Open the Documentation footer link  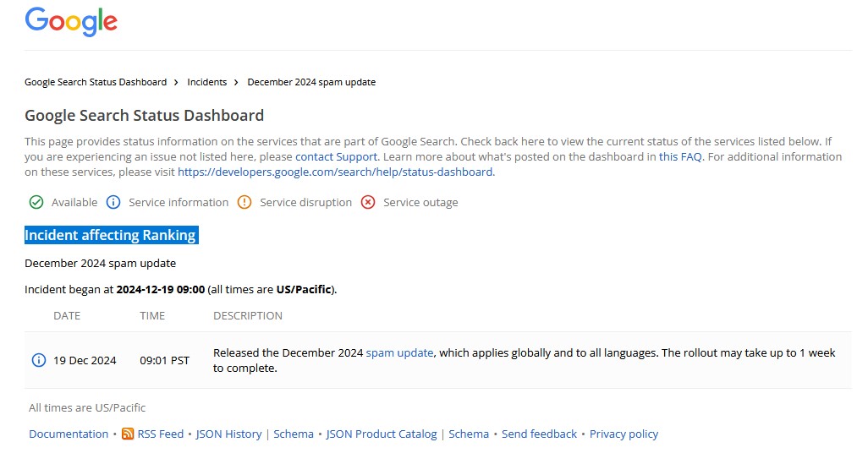(x=69, y=434)
